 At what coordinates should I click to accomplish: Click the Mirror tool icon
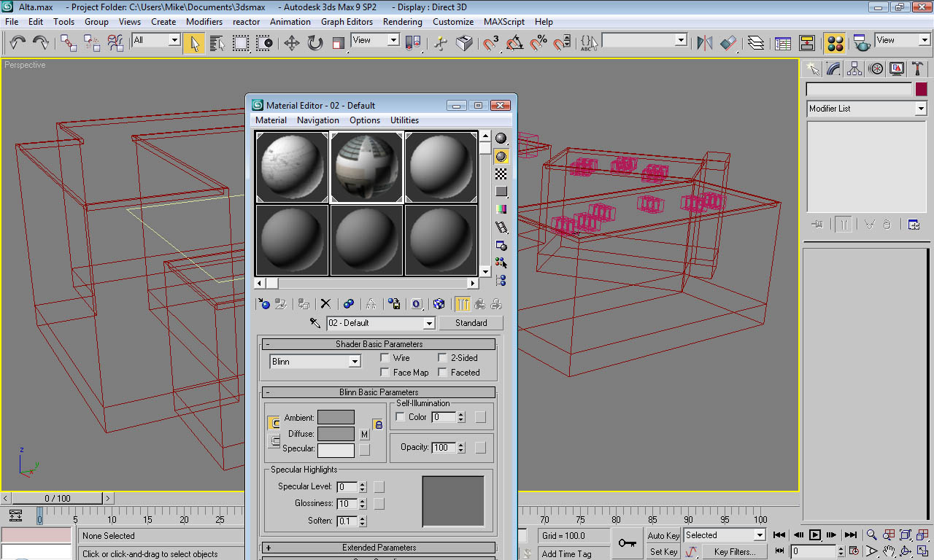coord(704,43)
